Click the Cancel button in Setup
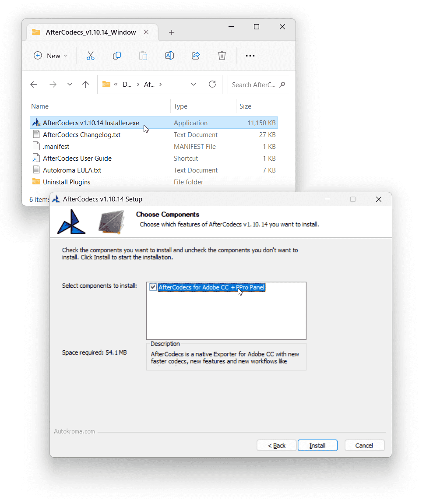The image size is (426, 504). pos(364,445)
